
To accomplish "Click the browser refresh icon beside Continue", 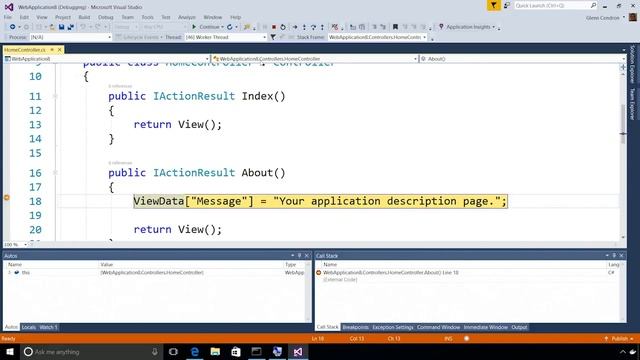I will [229, 27].
